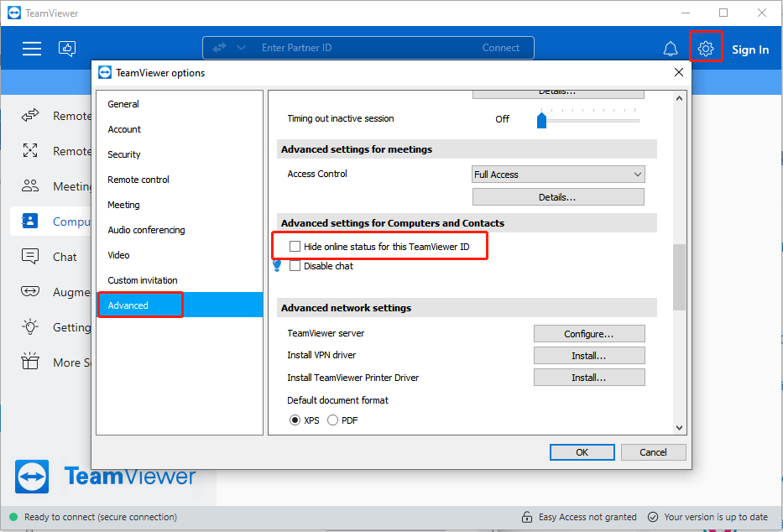Click the Getting Started lightbulb icon
Screen dimensions: 783x532
[30, 327]
